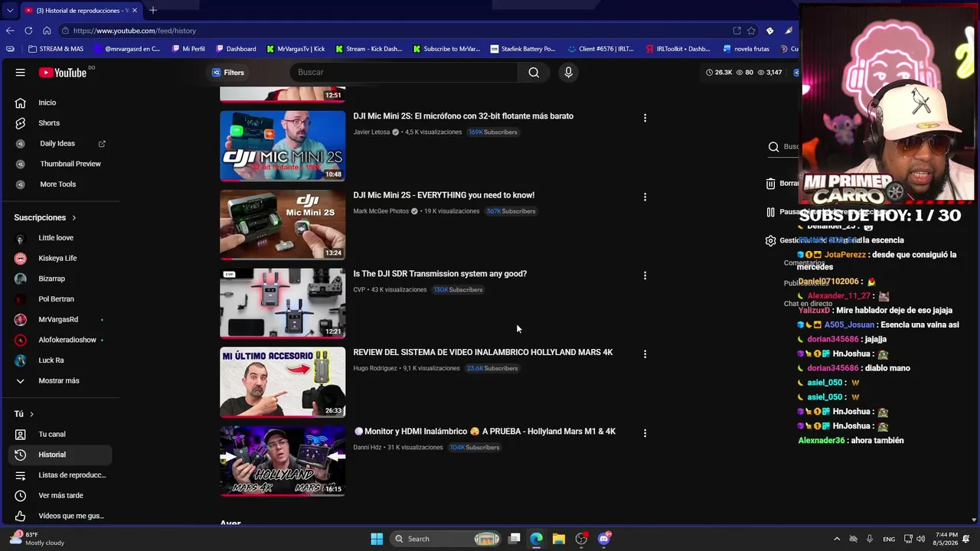Expand the Suscripciones section
Screen dimensions: 980x551
[45, 217]
